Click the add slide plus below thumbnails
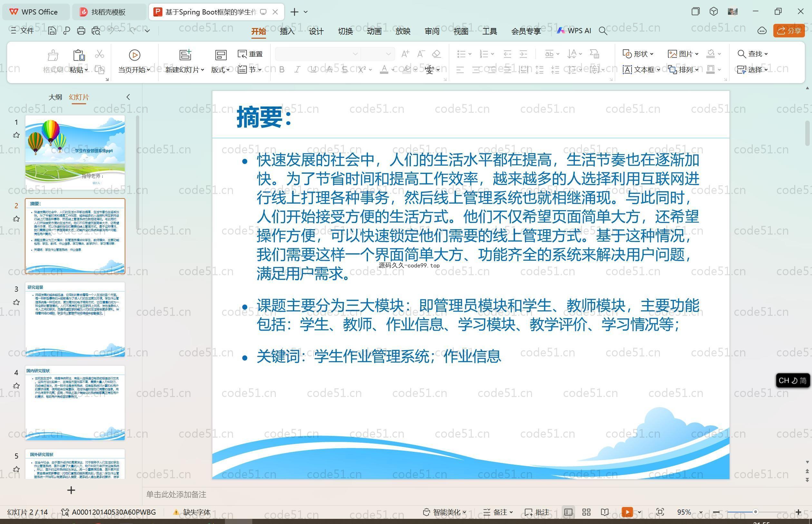The width and height of the screenshot is (812, 524). click(71, 490)
